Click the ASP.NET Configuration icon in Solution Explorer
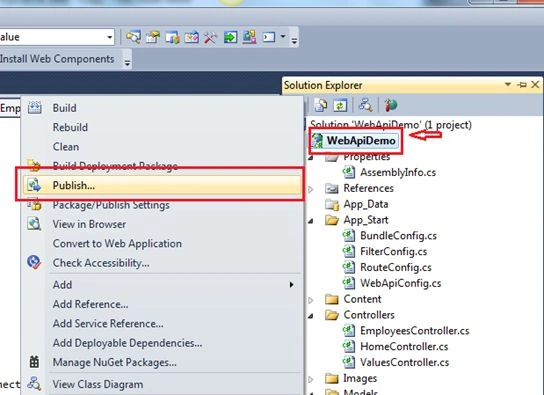544x395 pixels. [390, 105]
